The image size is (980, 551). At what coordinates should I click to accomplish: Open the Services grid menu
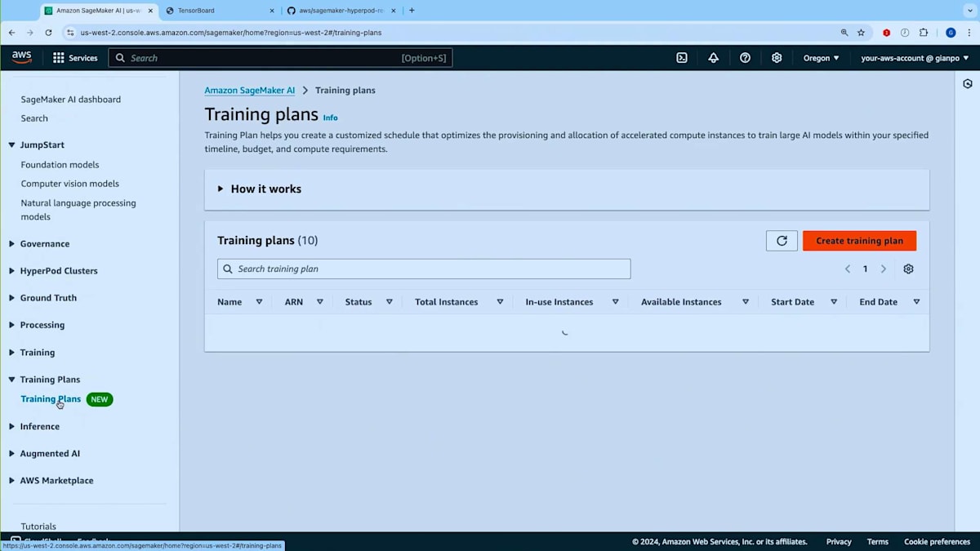point(75,58)
